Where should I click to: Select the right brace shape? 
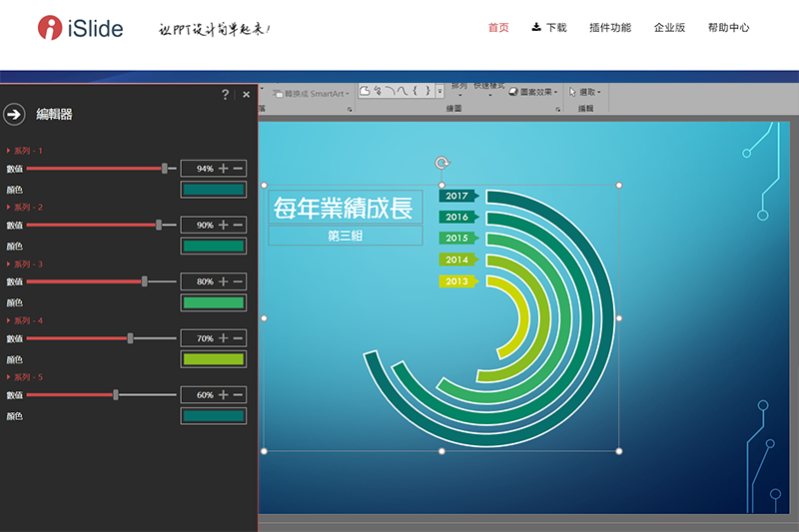pyautogui.click(x=427, y=91)
